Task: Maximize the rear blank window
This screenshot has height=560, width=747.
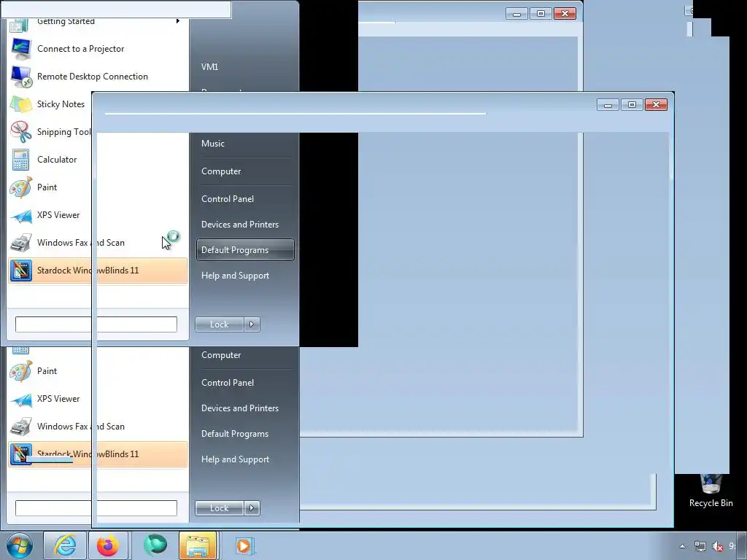Action: point(541,14)
